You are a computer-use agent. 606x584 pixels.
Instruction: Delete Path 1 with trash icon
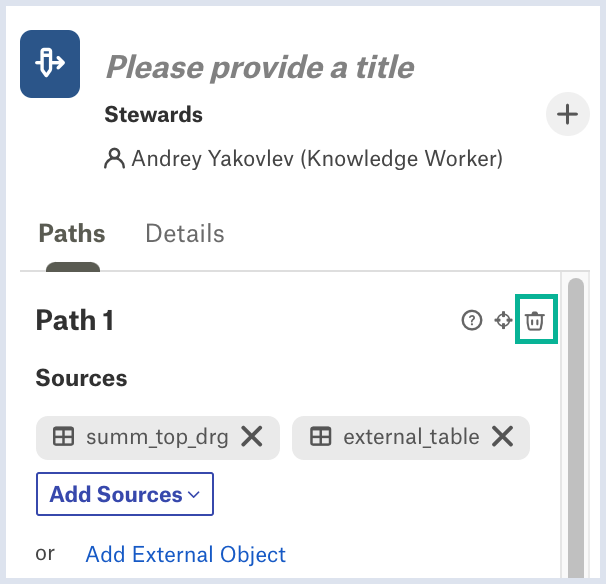point(535,320)
